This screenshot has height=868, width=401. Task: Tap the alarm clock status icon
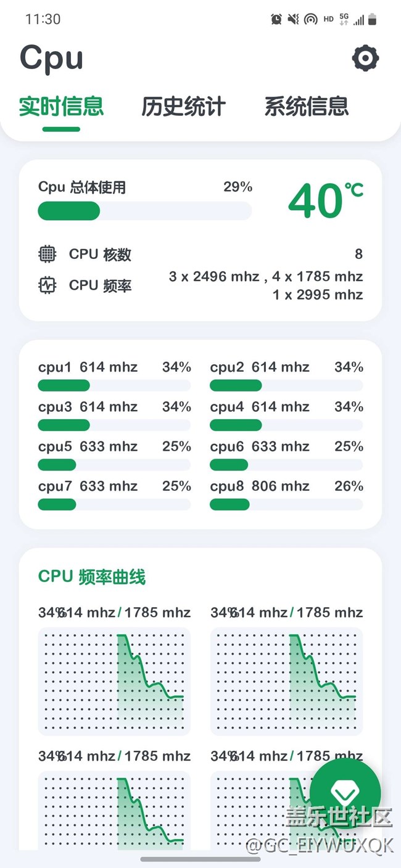(x=276, y=19)
